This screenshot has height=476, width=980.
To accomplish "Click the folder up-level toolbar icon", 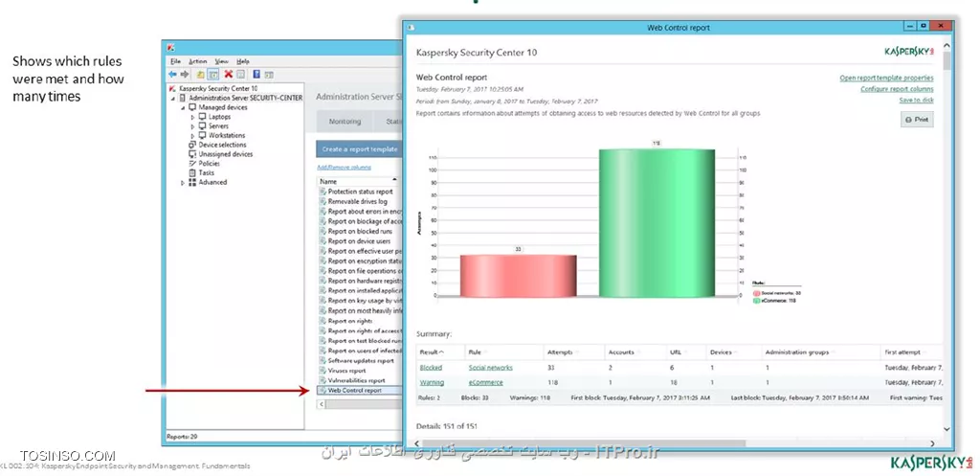I will 201,74.
